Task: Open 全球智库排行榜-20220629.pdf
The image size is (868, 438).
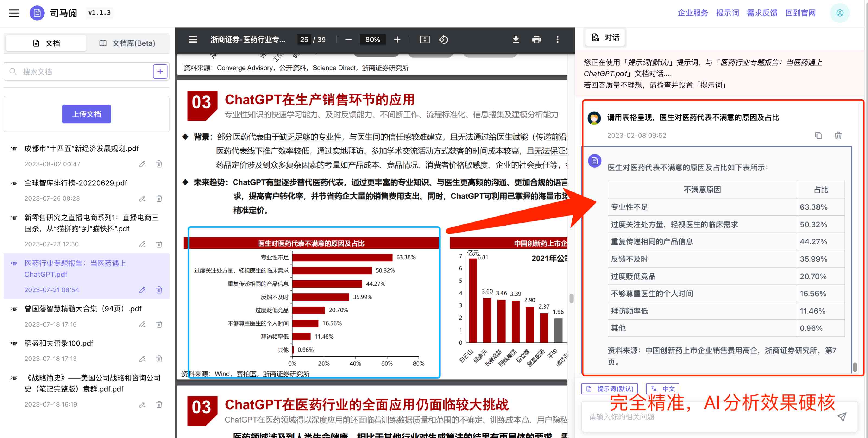Action: [x=75, y=183]
